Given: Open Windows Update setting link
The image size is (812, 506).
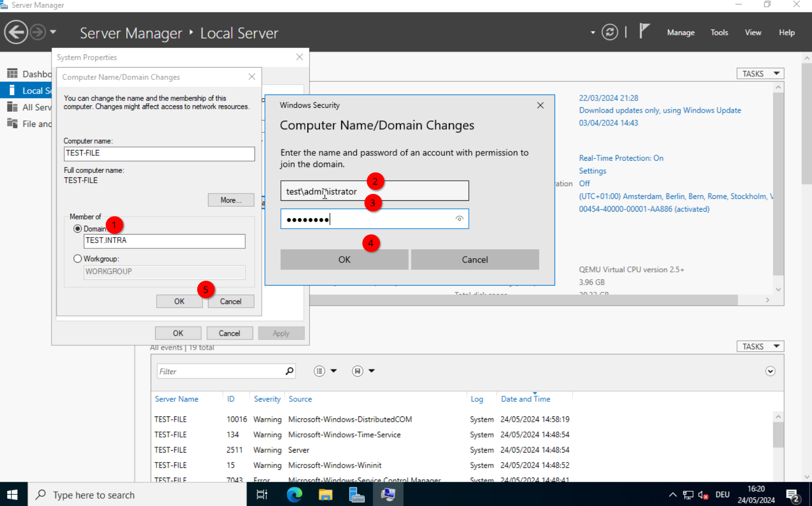Looking at the screenshot, I should tap(660, 110).
